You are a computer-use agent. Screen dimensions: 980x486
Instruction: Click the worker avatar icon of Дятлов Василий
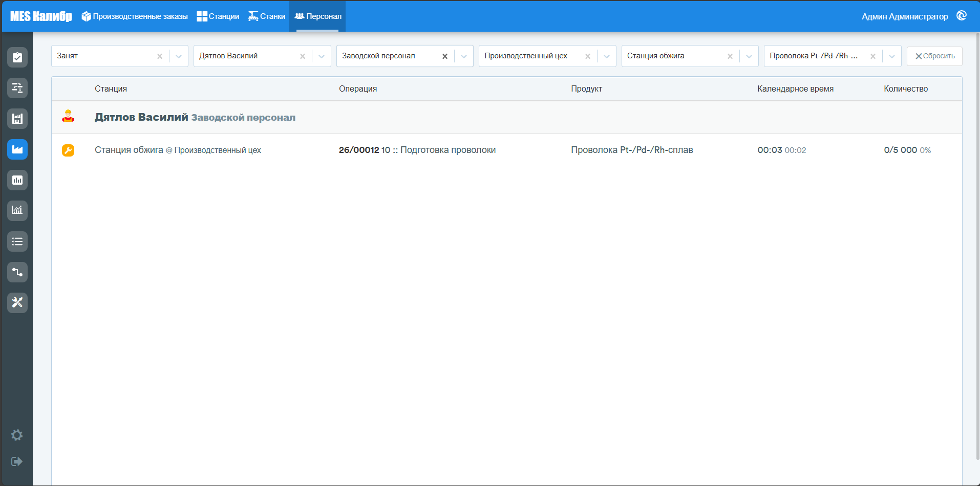(x=68, y=116)
